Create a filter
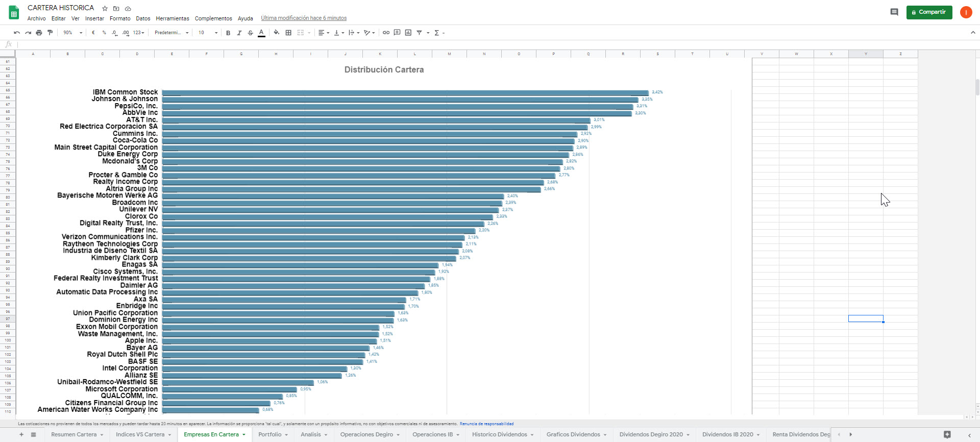Image resolution: width=980 pixels, height=442 pixels. tap(419, 33)
